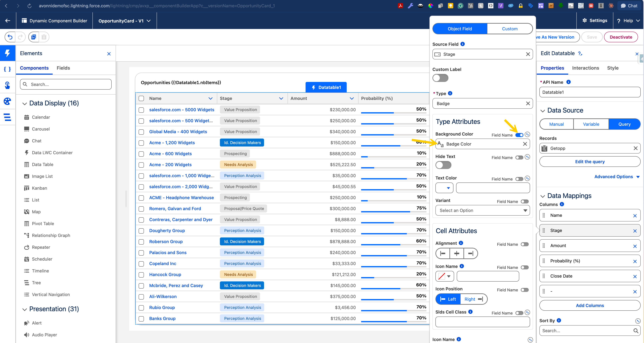The width and height of the screenshot is (644, 343).
Task: Open the palette theme icon in sidebar
Action: coord(7,101)
